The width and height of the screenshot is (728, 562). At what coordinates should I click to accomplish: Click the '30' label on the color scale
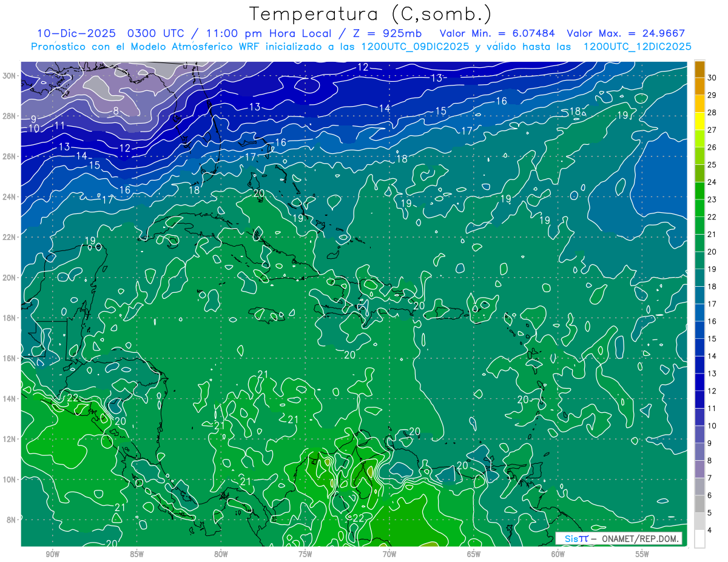(712, 78)
